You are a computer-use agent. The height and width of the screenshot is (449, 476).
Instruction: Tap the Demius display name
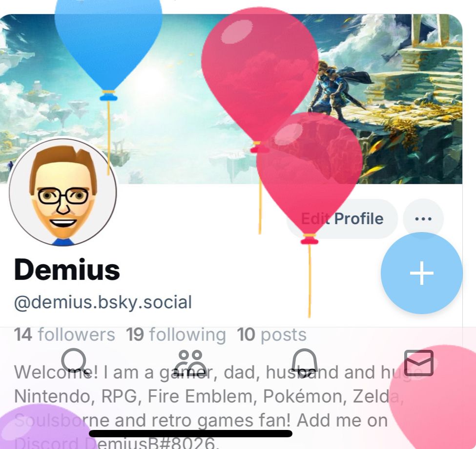click(x=67, y=270)
